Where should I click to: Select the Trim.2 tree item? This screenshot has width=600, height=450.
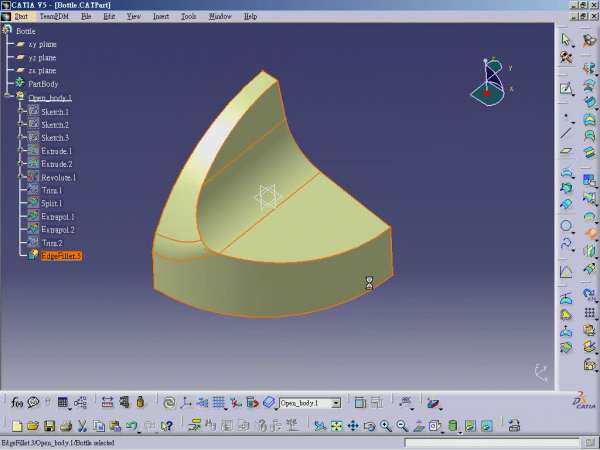(x=52, y=243)
